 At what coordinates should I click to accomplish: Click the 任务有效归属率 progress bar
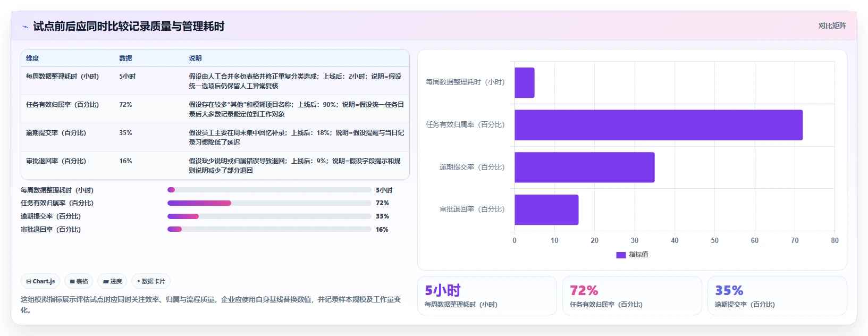pyautogui.click(x=269, y=203)
